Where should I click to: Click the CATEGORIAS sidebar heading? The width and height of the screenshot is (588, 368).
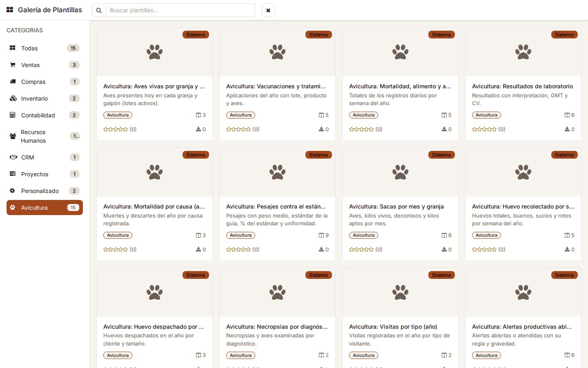[24, 30]
